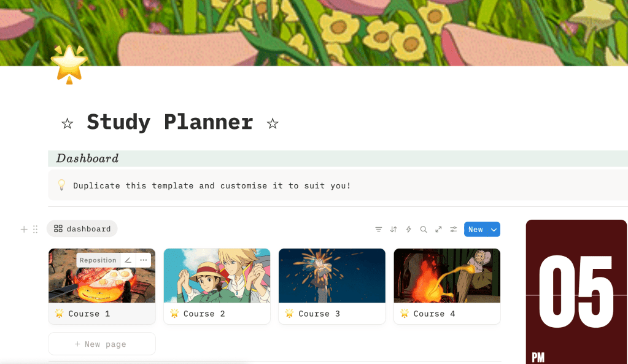Add a card with + New page
This screenshot has height=364, width=628.
tap(102, 344)
